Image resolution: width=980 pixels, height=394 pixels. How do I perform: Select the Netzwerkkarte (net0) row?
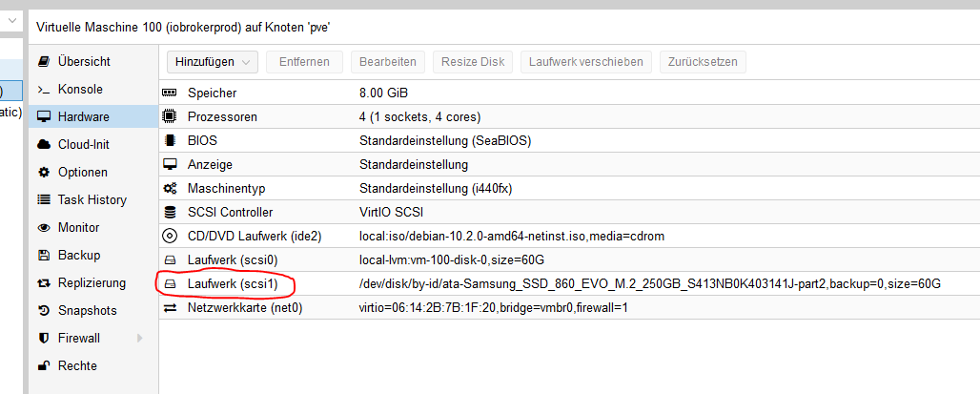pos(569,308)
